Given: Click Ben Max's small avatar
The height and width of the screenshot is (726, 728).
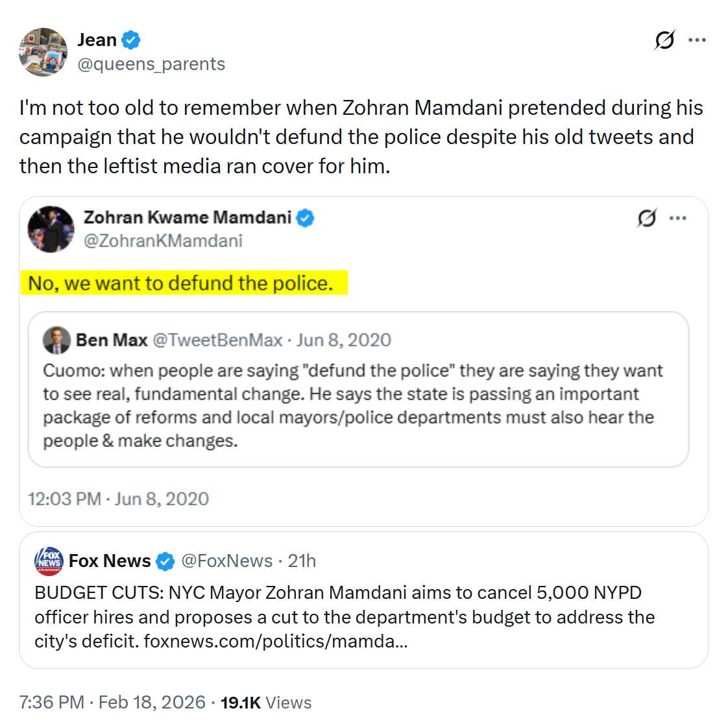Looking at the screenshot, I should [56, 340].
